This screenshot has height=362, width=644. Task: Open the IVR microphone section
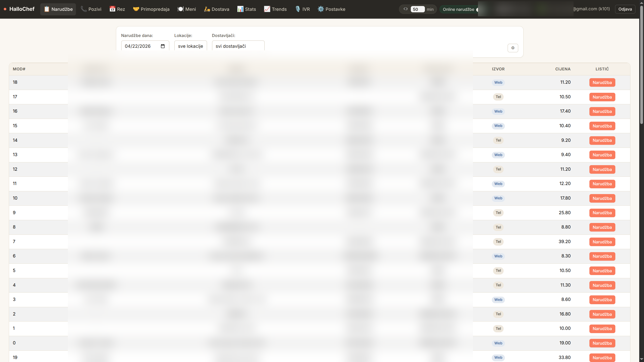(x=302, y=9)
